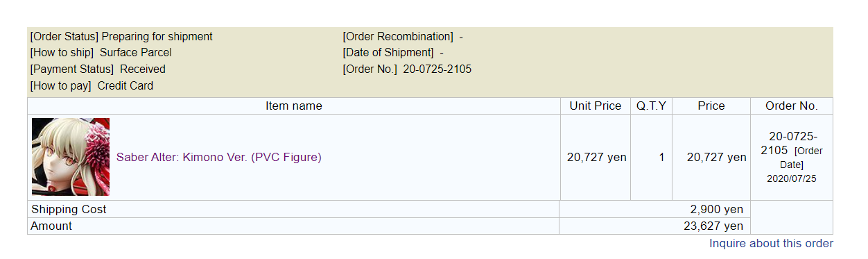Click the header Order No. 20-0725-2105 text
This screenshot has width=868, height=259.
click(407, 69)
